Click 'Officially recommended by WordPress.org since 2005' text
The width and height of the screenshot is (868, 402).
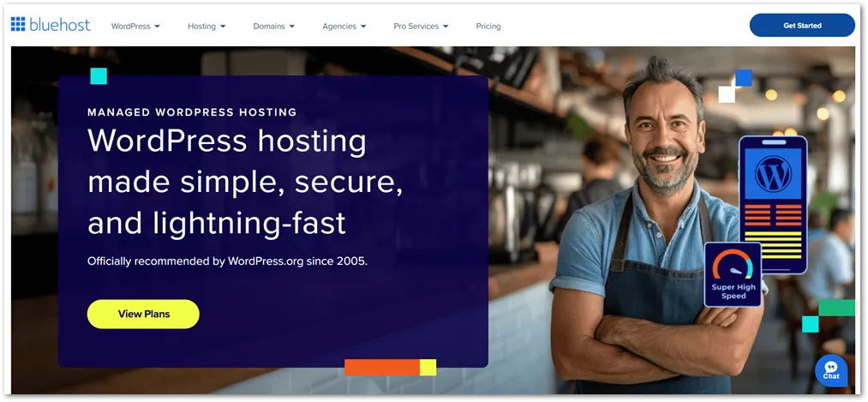(228, 261)
